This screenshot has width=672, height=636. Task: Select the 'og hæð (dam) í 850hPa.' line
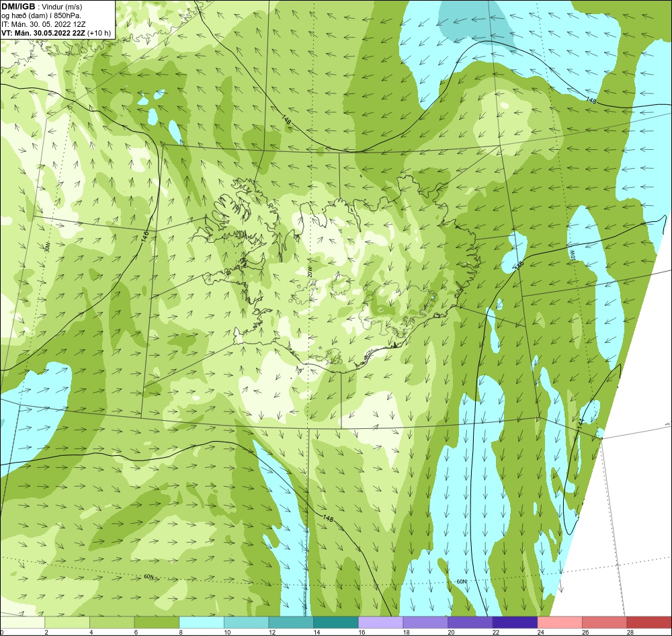tap(41, 15)
